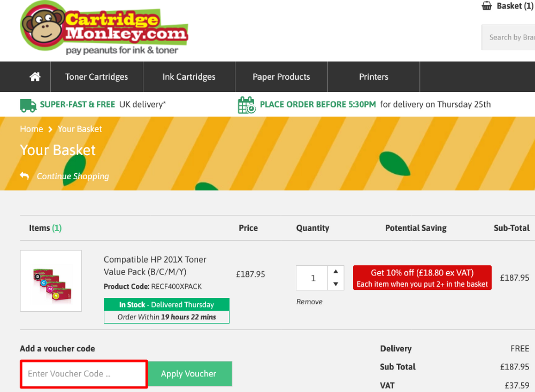Click the Potential Saving column header
This screenshot has height=392, width=535.
[x=416, y=228]
